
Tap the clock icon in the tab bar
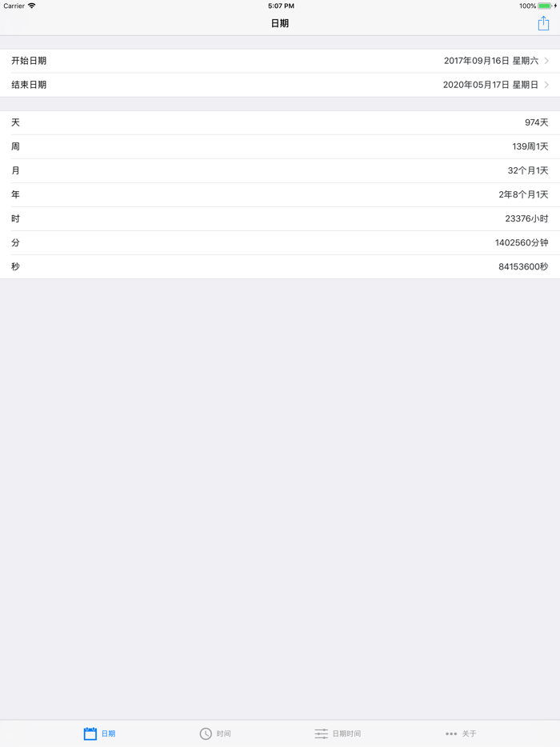(x=206, y=733)
